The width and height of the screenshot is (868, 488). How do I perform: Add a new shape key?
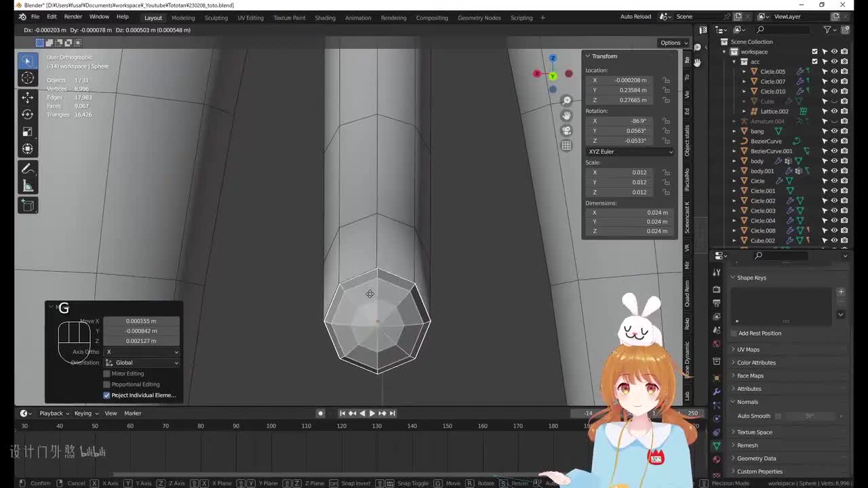coord(841,292)
